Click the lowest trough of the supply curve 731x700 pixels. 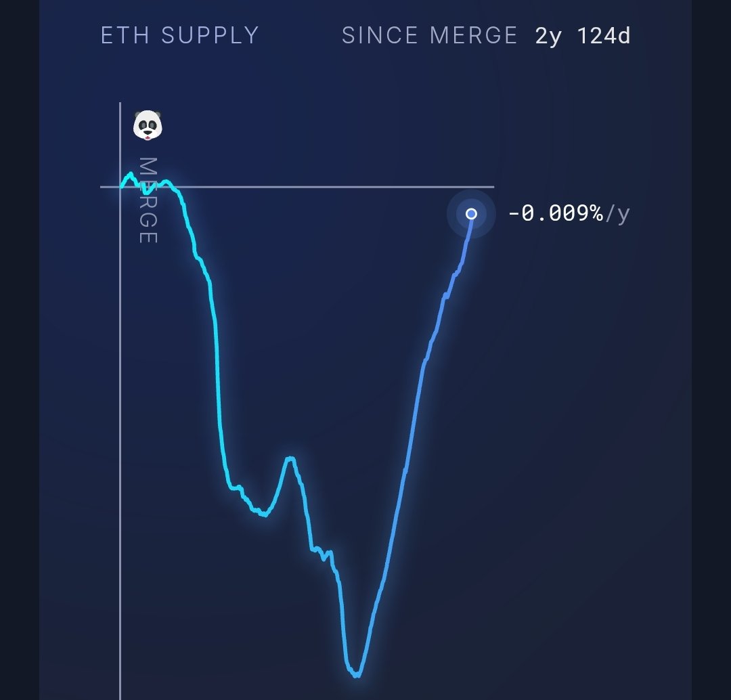click(x=357, y=674)
